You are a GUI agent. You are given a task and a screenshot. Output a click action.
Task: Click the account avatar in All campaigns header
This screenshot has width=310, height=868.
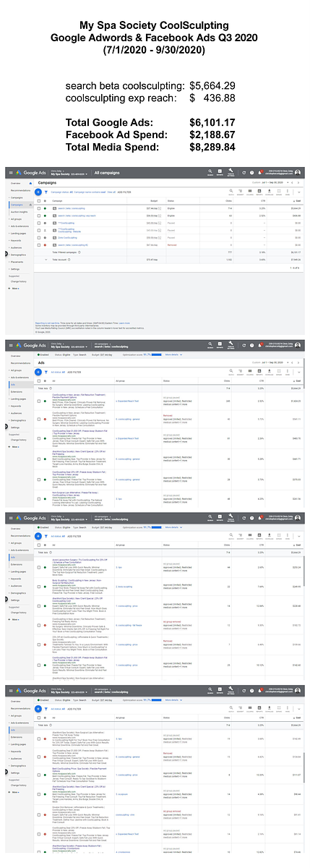click(298, 172)
